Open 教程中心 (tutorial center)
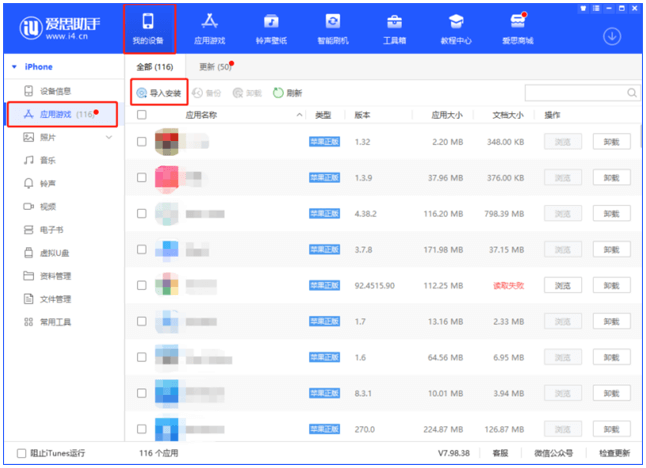 (x=455, y=28)
